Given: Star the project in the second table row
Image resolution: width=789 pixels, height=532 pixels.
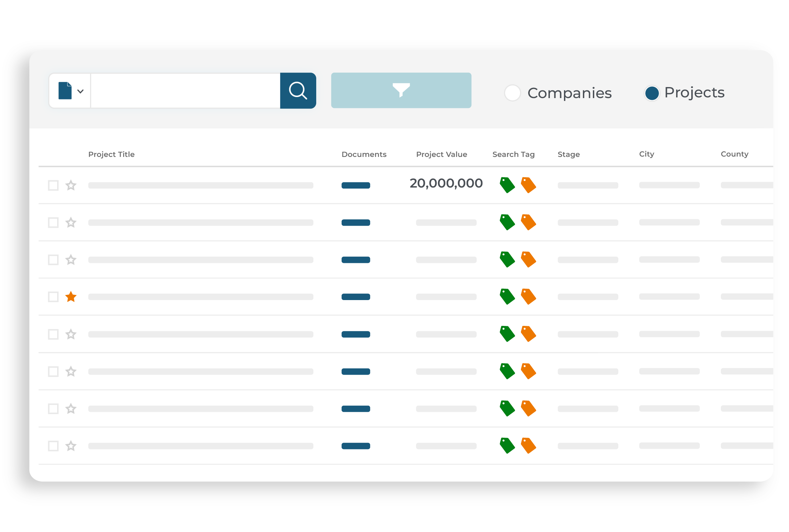Looking at the screenshot, I should pos(71,223).
